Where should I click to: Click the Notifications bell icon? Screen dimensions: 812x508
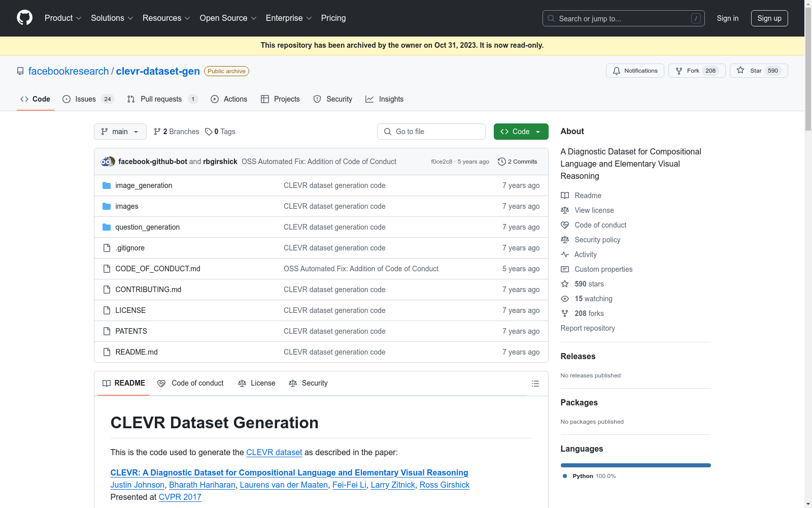click(617, 71)
